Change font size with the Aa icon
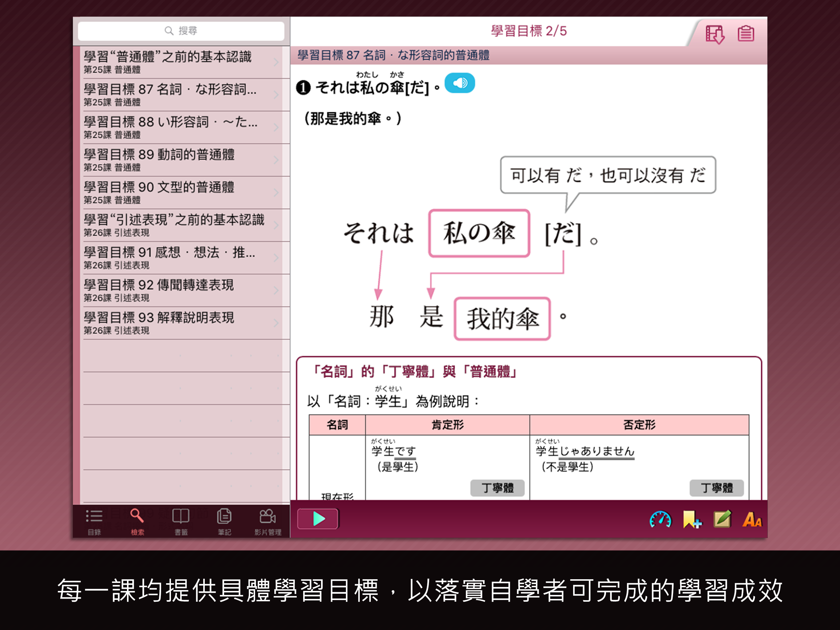Viewport: 840px width, 630px height. [752, 520]
